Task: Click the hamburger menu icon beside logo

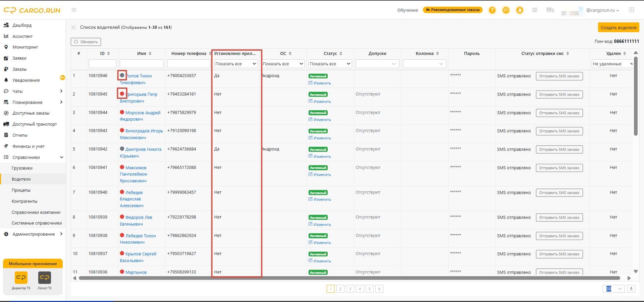Action: (74, 10)
